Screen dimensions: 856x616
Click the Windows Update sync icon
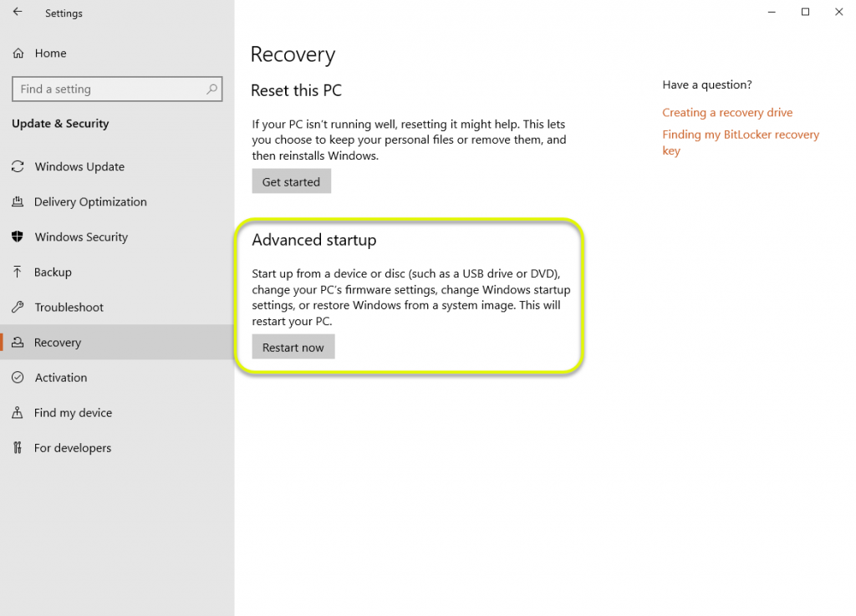click(x=18, y=166)
